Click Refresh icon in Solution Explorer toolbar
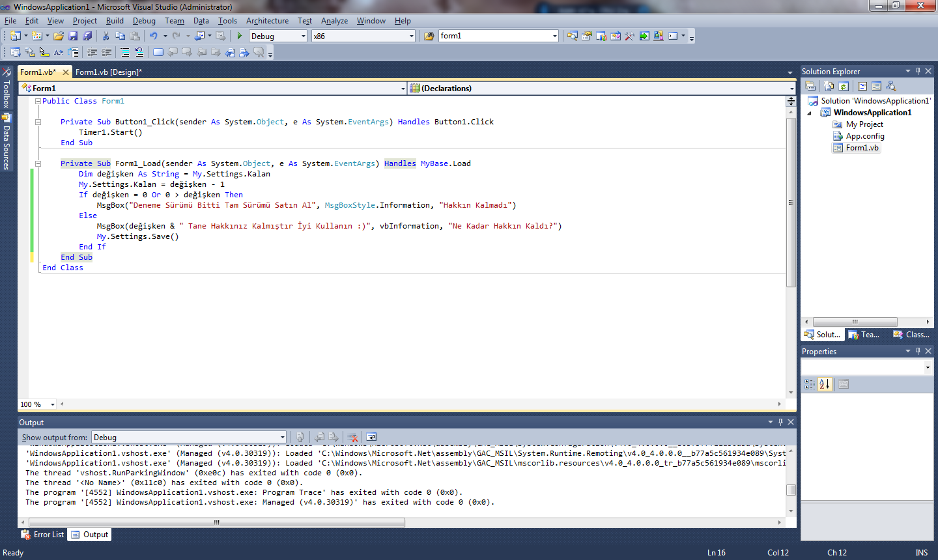 point(844,86)
